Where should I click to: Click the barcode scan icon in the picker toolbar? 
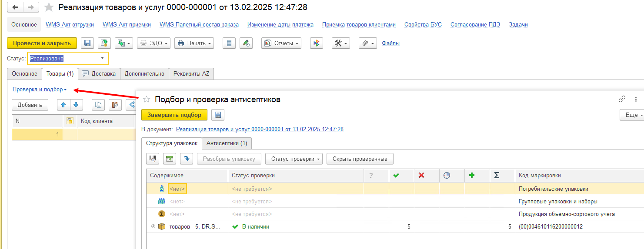click(x=153, y=159)
